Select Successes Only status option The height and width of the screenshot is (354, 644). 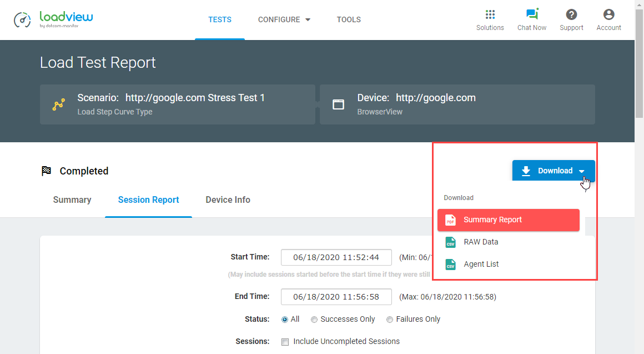point(314,320)
